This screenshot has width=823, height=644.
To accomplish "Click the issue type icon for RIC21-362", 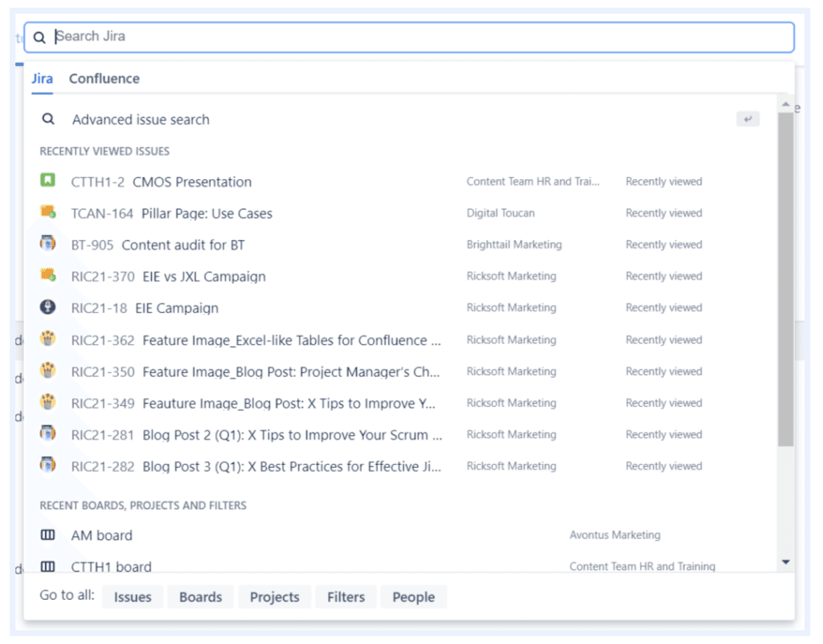I will pos(47,338).
